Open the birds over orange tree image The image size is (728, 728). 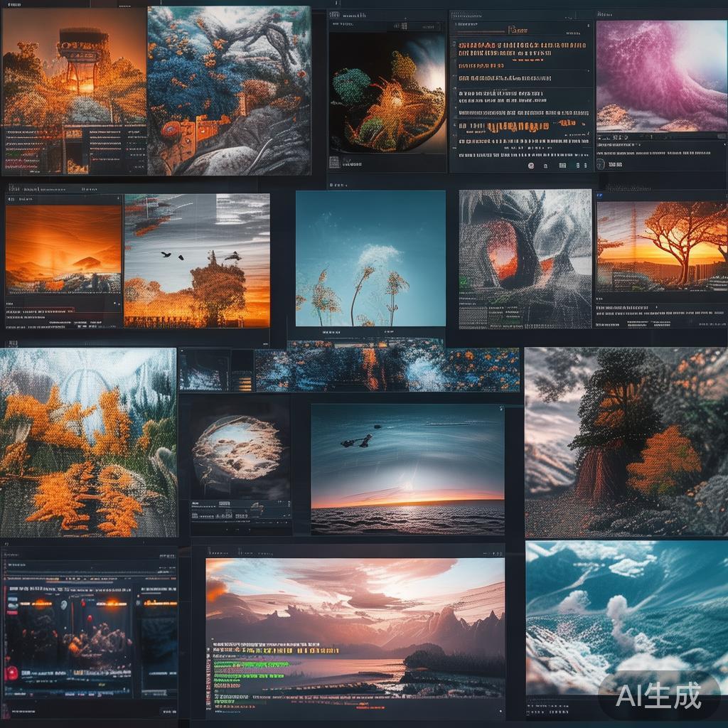pos(197,260)
